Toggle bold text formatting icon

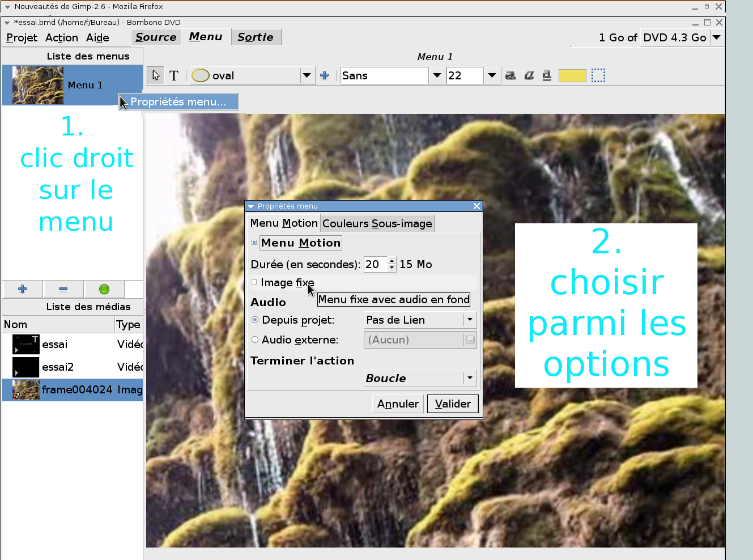[x=510, y=75]
